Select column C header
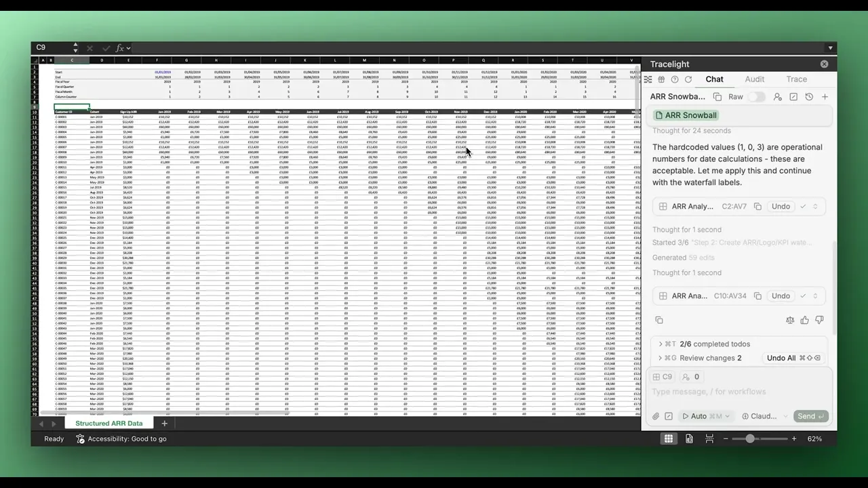Viewport: 868px width, 488px height. pyautogui.click(x=72, y=60)
